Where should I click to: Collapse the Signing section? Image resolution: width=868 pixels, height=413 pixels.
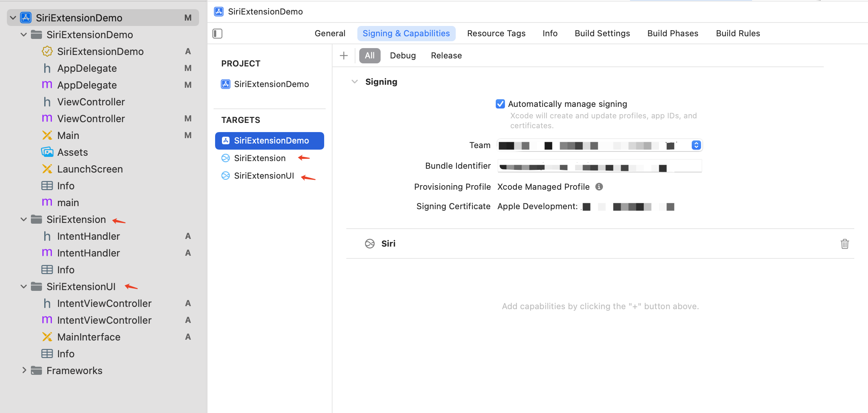click(x=354, y=82)
